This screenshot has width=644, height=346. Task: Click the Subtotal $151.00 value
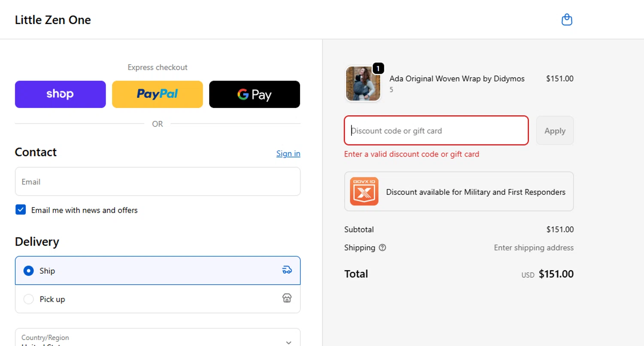pyautogui.click(x=560, y=229)
